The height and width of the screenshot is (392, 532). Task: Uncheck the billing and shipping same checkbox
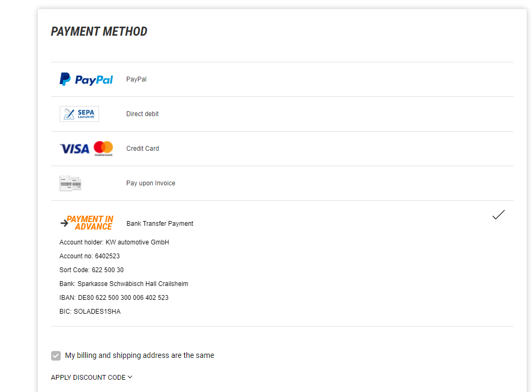tap(56, 356)
